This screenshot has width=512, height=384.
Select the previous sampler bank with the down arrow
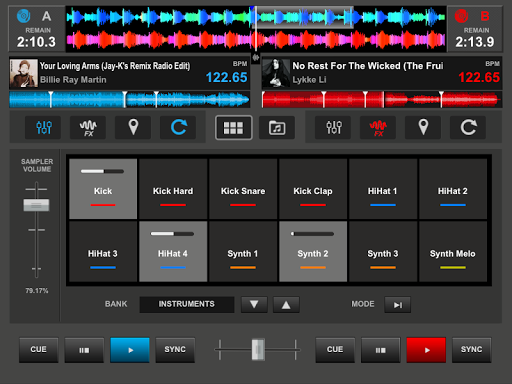(254, 304)
